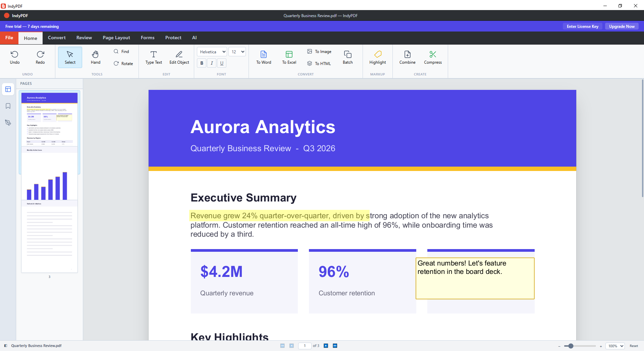Convert the PDF to HTML
This screenshot has height=351, width=644.
coord(319,64)
